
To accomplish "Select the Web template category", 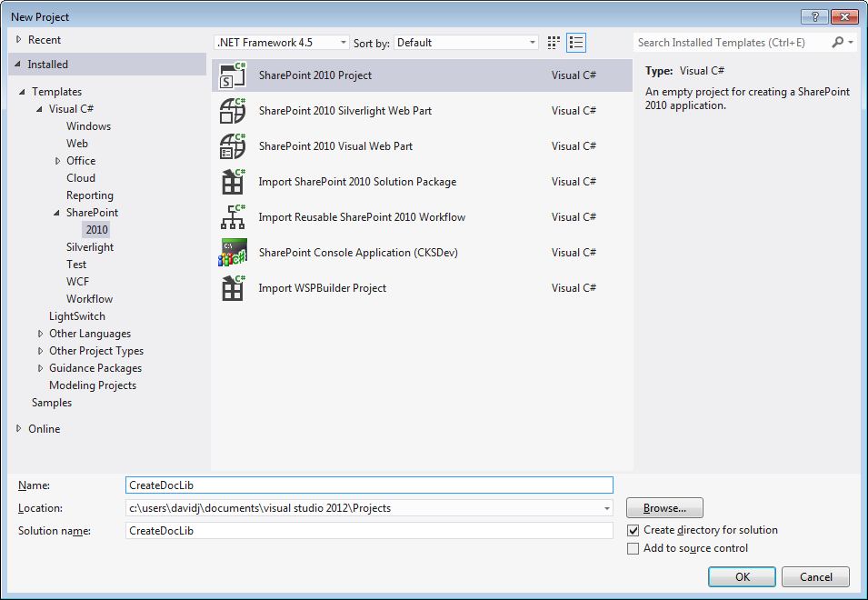I will [x=77, y=144].
